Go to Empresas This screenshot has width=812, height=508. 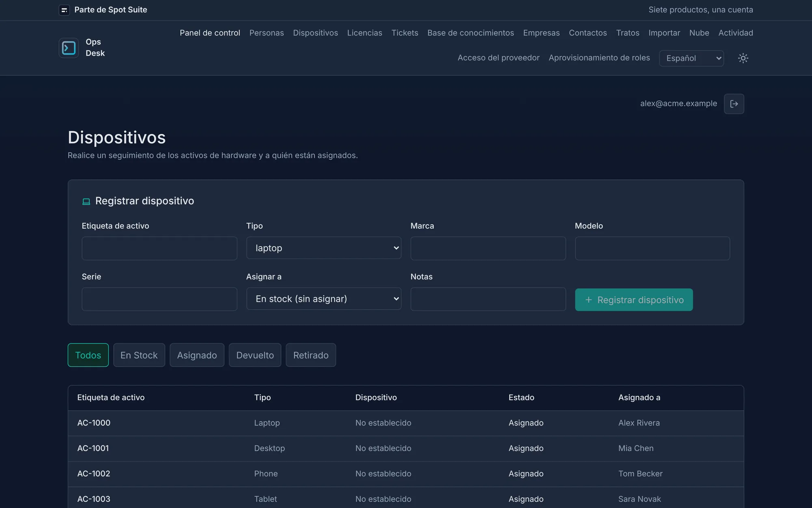point(541,33)
